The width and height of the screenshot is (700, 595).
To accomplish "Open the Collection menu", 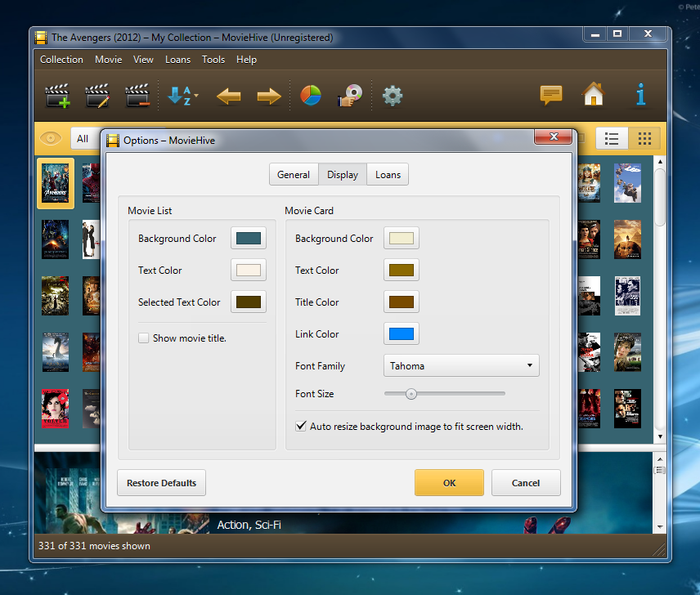I will click(x=61, y=60).
